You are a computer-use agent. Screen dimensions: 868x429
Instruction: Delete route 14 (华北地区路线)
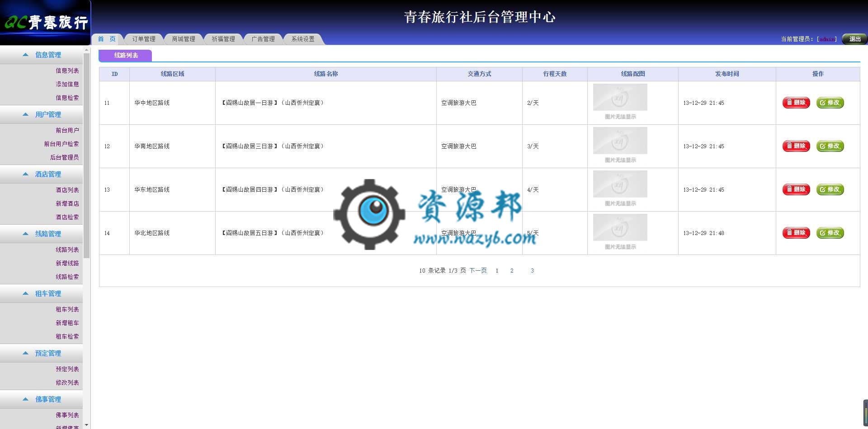tap(796, 233)
